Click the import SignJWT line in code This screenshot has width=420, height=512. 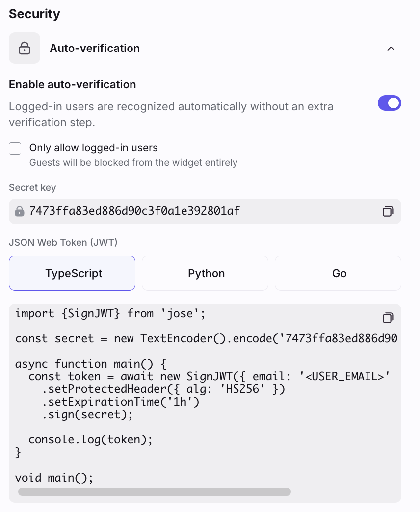point(110,313)
